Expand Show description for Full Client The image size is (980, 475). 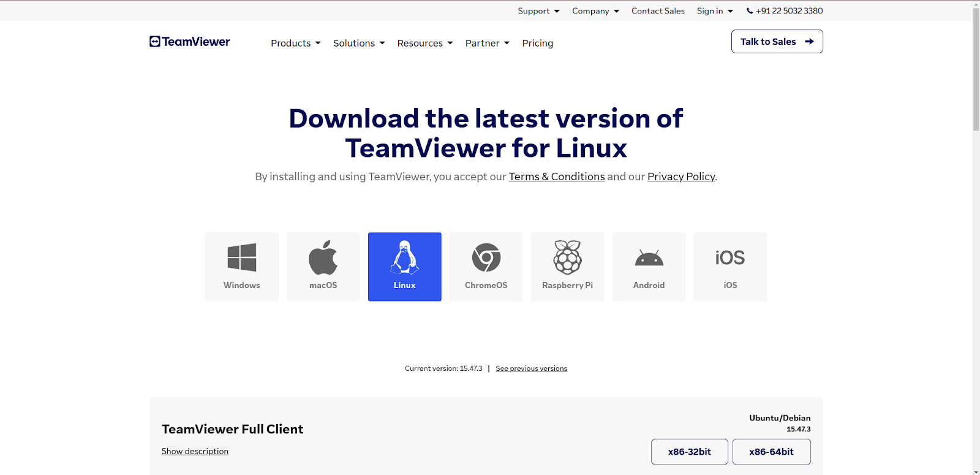click(195, 451)
